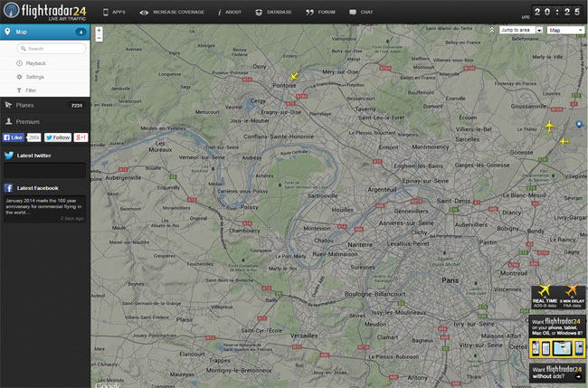The image size is (588, 388).
Task: Open the Apps menu item
Action: click(x=113, y=13)
